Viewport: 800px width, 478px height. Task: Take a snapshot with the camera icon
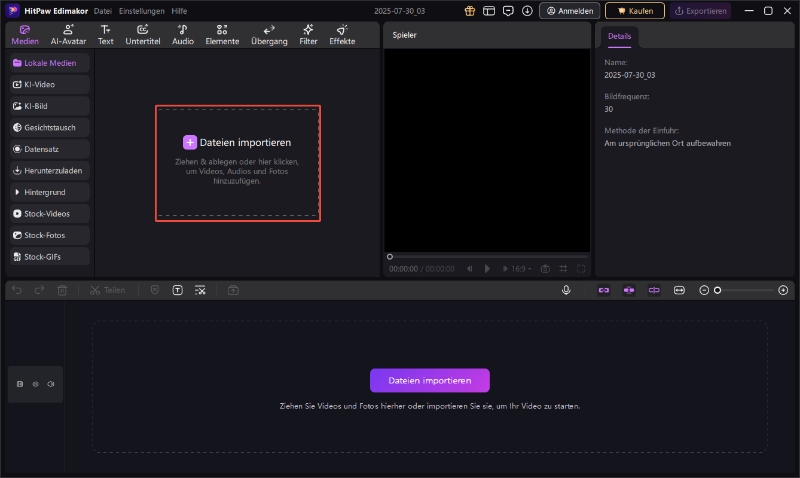tap(545, 268)
